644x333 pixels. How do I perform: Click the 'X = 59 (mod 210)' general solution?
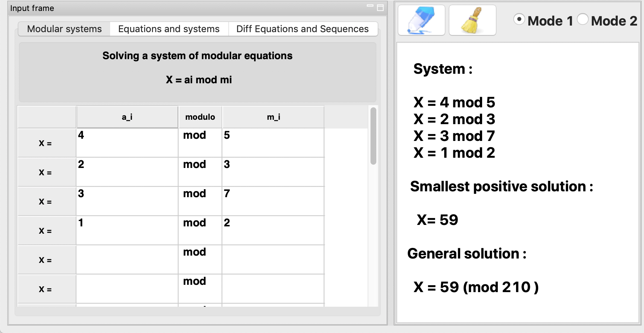476,287
